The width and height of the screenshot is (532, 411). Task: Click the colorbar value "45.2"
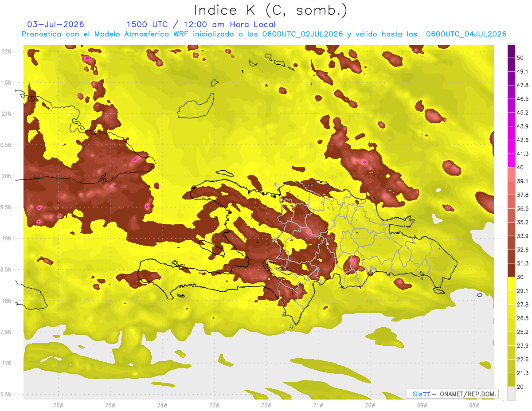click(523, 113)
